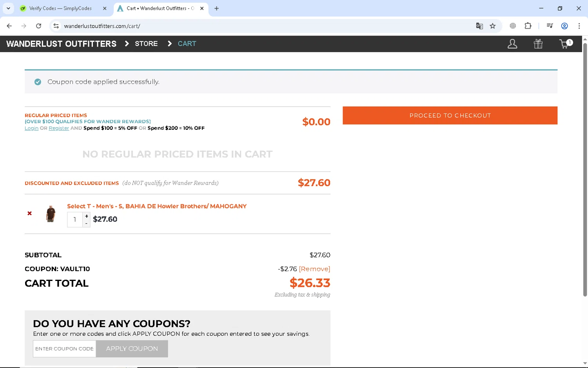Remove the Select T shirt with red X

(29, 213)
